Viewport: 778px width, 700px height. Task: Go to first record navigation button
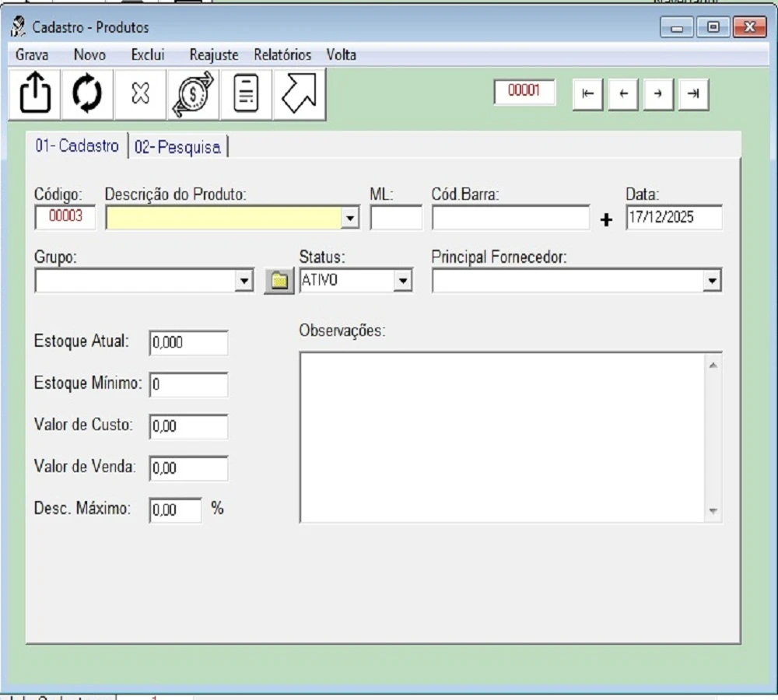587,94
